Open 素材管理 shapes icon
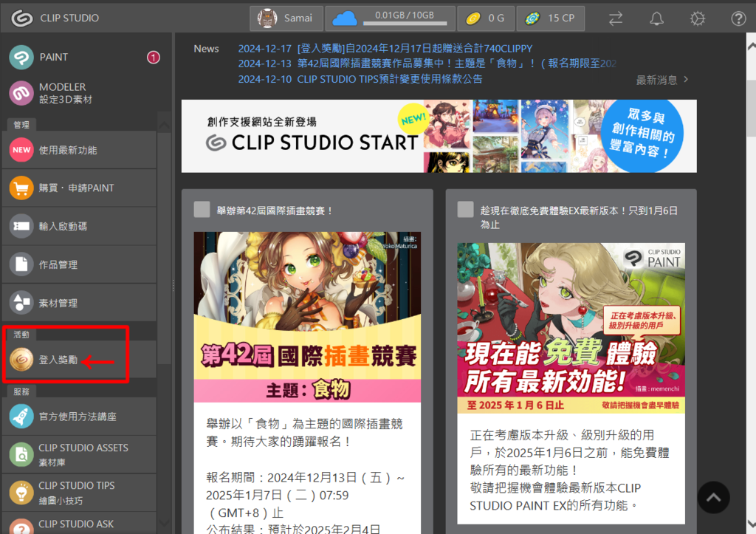 21,303
